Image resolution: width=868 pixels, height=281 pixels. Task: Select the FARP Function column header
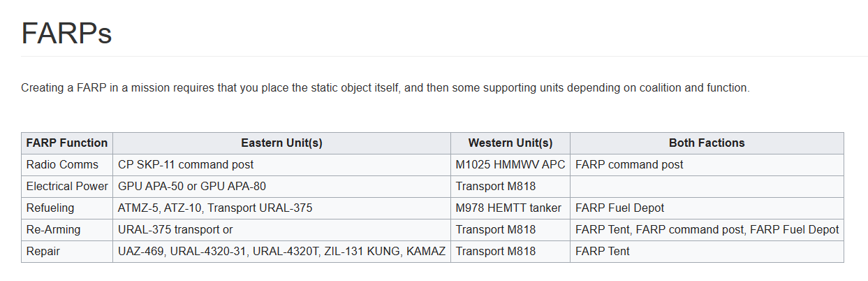pyautogui.click(x=67, y=143)
